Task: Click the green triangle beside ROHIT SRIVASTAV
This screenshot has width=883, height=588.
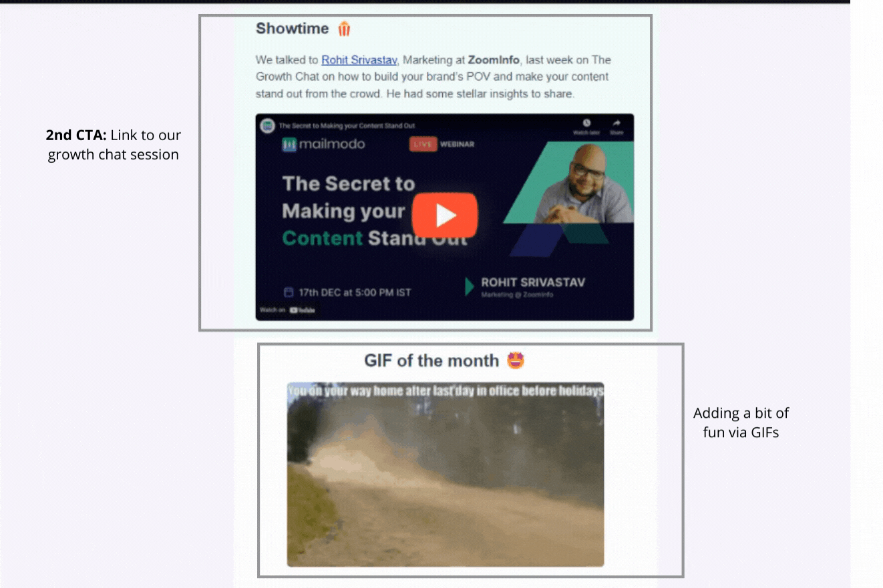Action: [470, 287]
